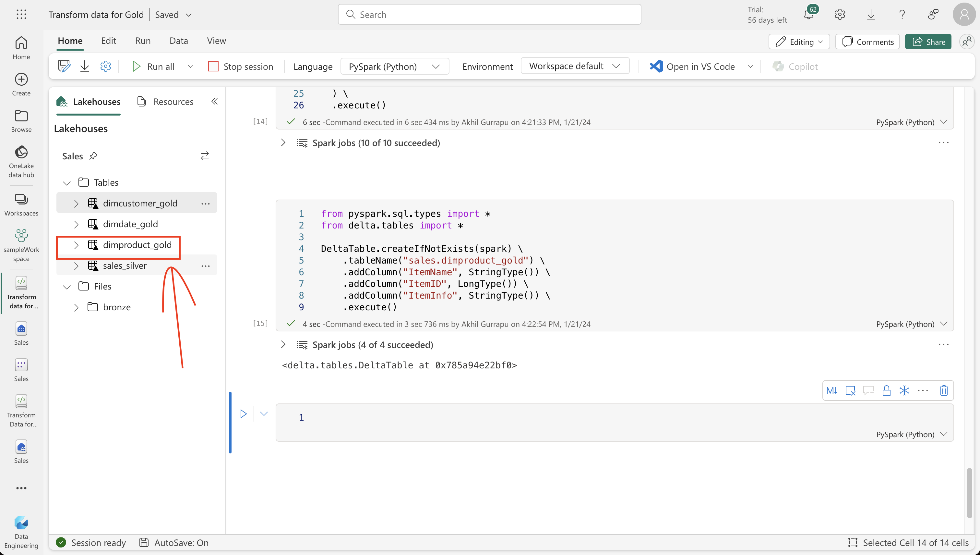Viewport: 980px width, 555px height.
Task: Collapse the Files folder
Action: 66,287
